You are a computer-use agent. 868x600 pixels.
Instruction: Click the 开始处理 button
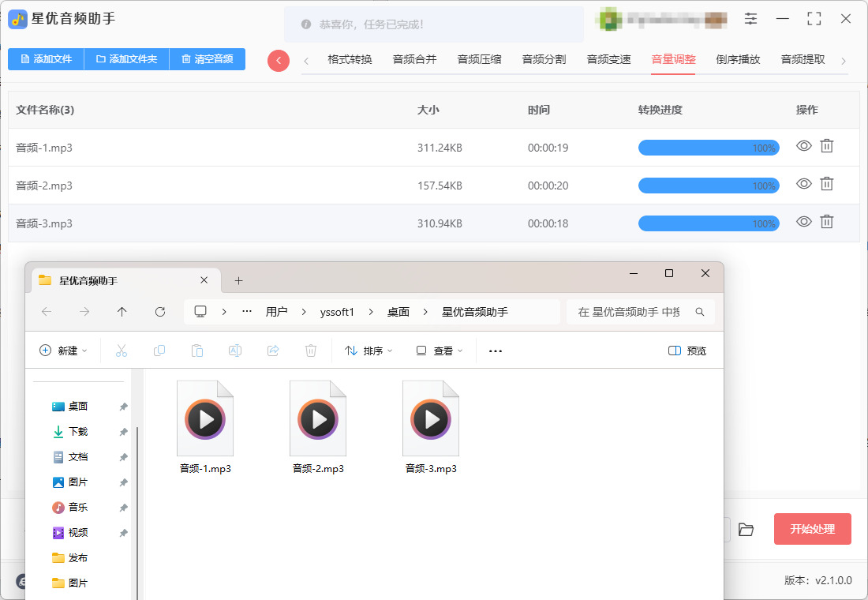[x=813, y=529]
